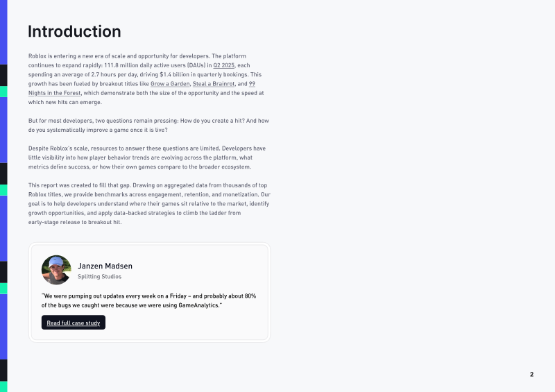Click the first paragraph starting 'Roblox is entering'
The height and width of the screenshot is (392, 555).
[x=146, y=79]
